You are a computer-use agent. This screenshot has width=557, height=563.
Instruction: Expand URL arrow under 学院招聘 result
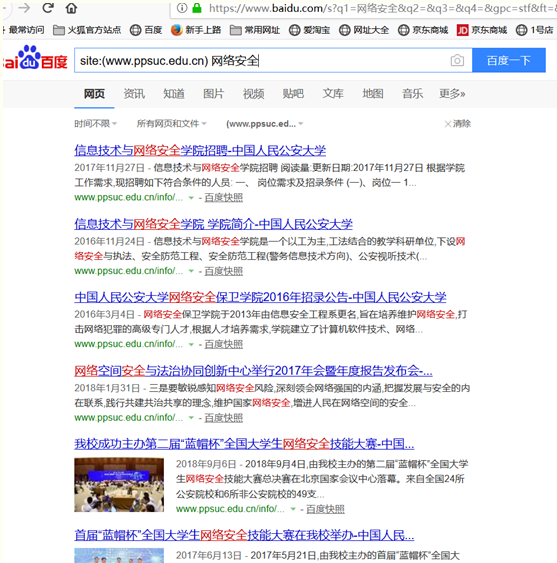(x=191, y=198)
